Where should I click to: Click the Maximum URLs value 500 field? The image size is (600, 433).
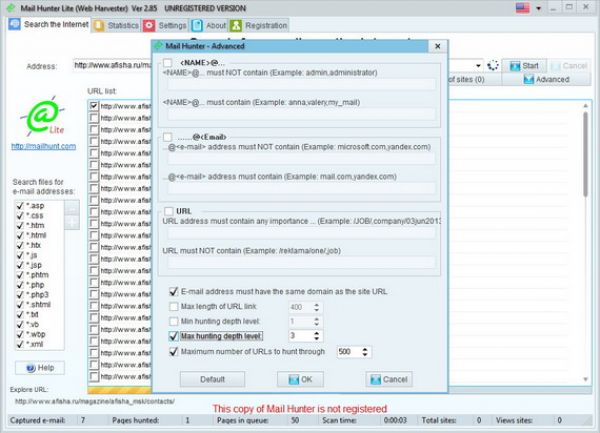(x=349, y=352)
